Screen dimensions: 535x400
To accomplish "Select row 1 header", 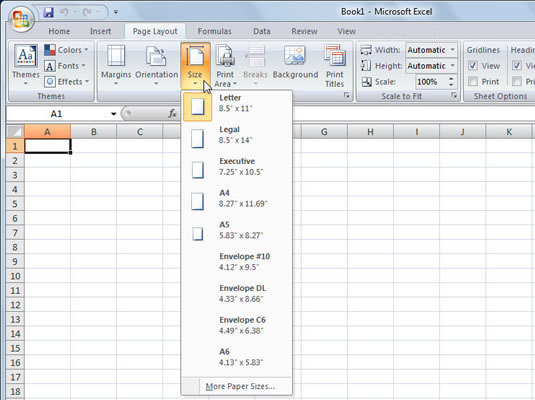I will (x=15, y=146).
